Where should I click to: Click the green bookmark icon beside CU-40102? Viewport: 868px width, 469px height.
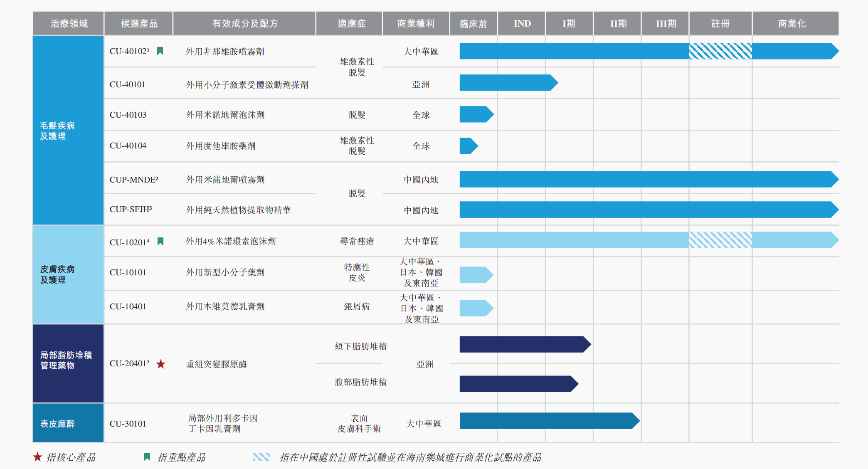160,51
